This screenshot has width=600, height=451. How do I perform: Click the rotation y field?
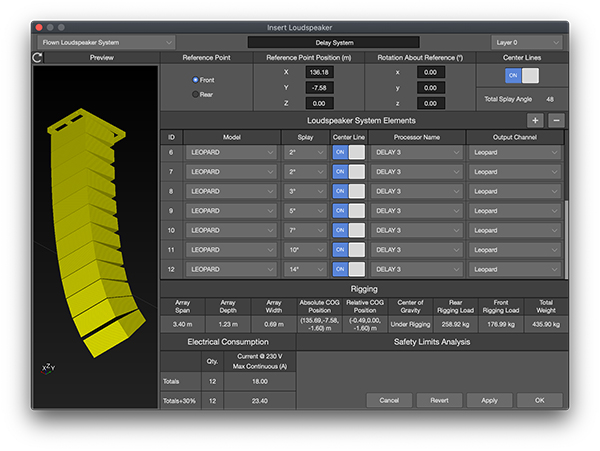(430, 88)
